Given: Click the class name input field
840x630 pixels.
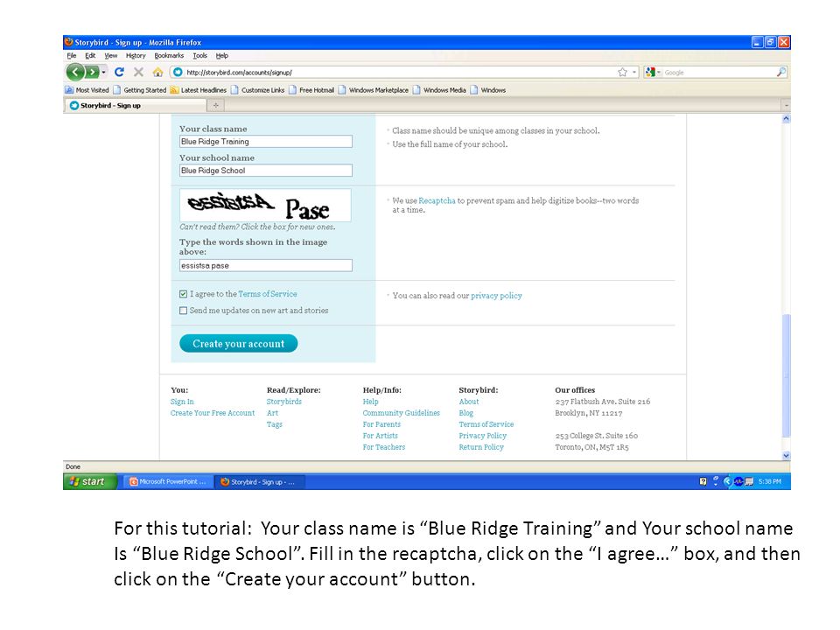Looking at the screenshot, I should tap(266, 142).
